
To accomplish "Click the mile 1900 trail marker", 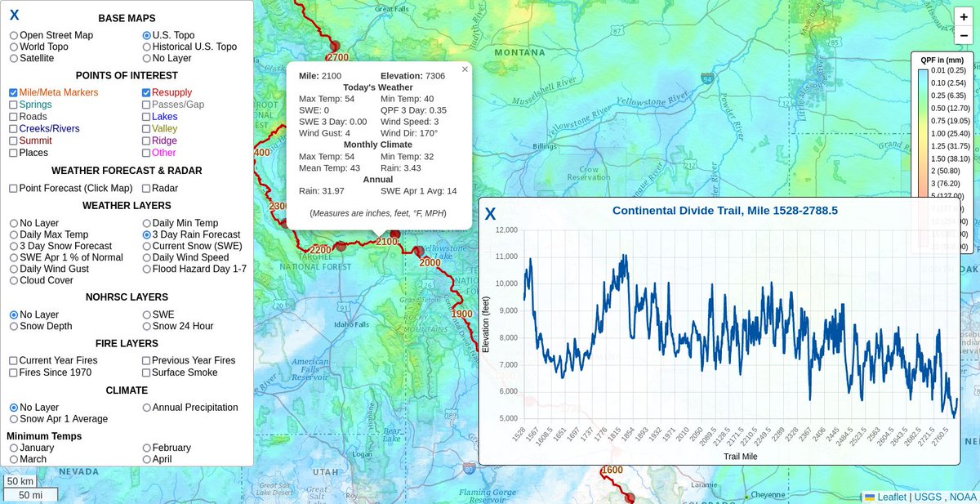I will point(461,314).
